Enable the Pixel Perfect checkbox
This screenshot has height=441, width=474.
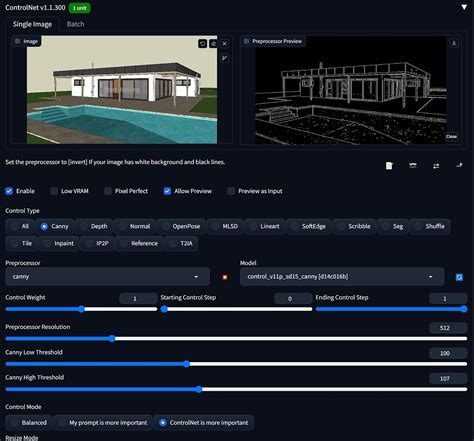click(x=108, y=191)
